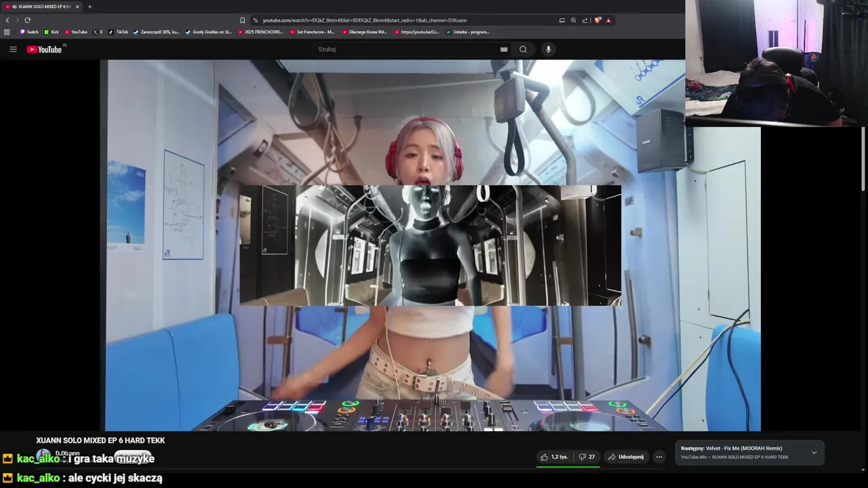Open the Twitch bookmark

pyautogui.click(x=29, y=32)
